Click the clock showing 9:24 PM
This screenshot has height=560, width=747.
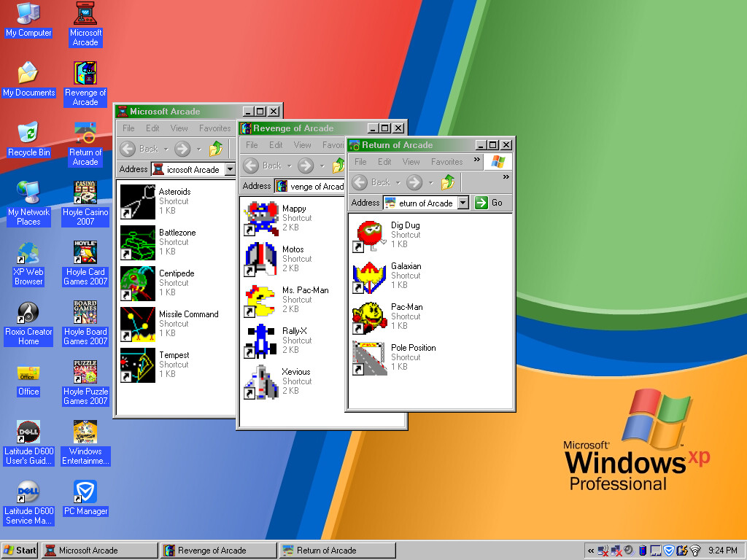[723, 551]
